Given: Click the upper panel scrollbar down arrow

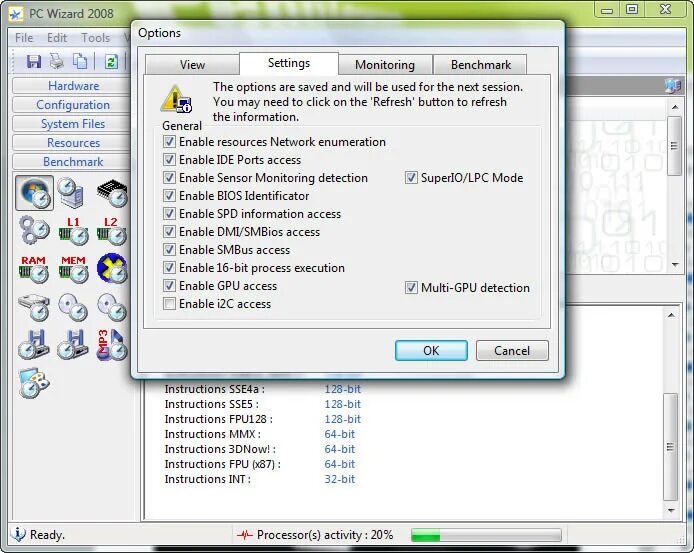Looking at the screenshot, I should 675,265.
